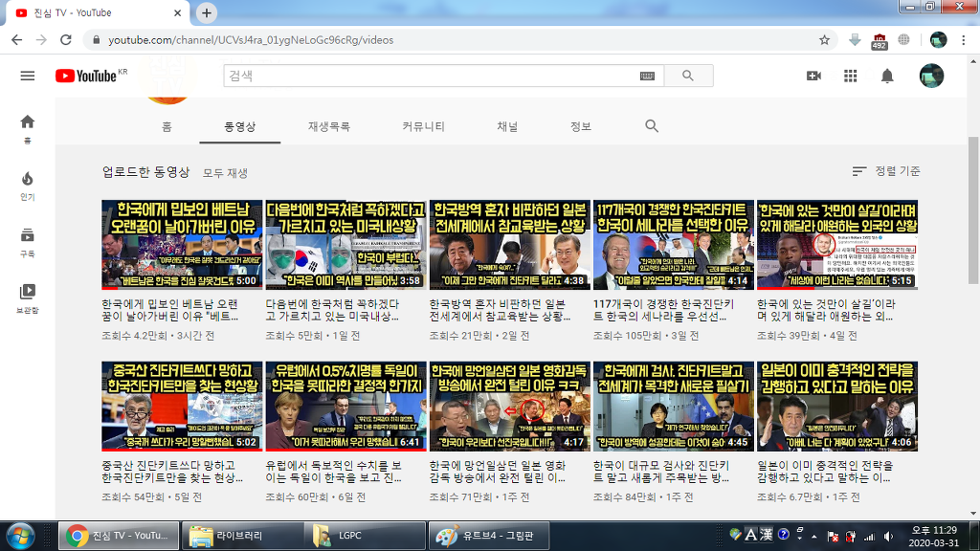Switch to the 커뮤니티 tab
The width and height of the screenshot is (980, 551).
[423, 126]
